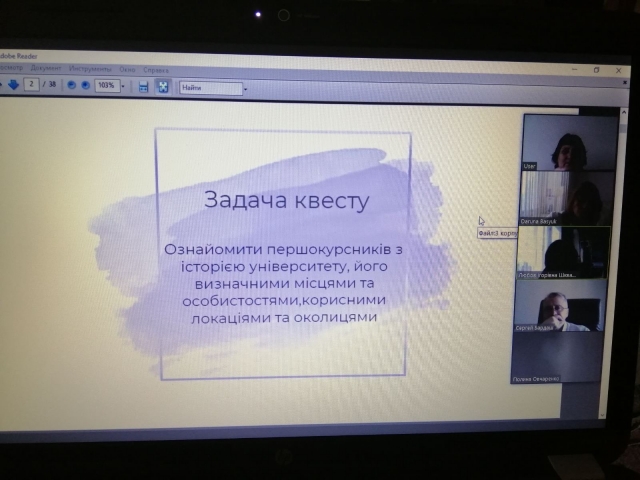Select the video tile labeled User
This screenshot has width=640, height=480.
tap(570, 142)
